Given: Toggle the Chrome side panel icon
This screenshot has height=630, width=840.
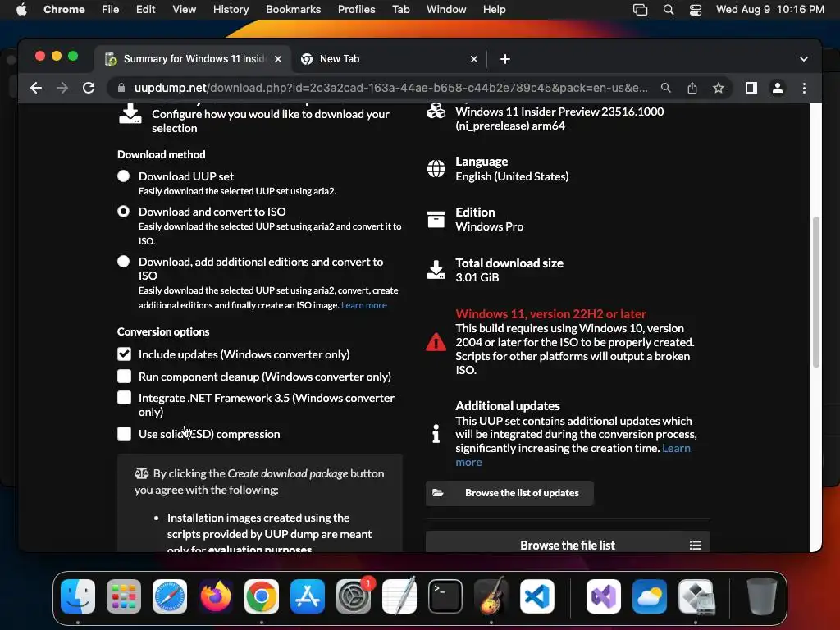Looking at the screenshot, I should click(751, 88).
